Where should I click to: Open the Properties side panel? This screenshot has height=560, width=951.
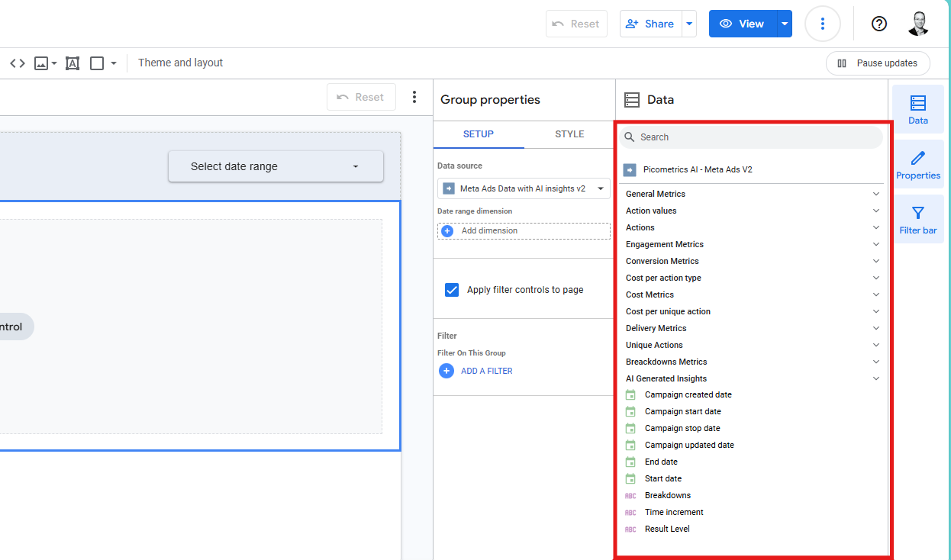point(917,165)
